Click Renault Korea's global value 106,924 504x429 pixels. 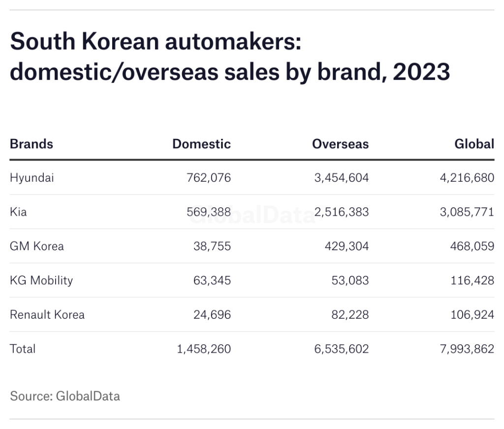[472, 314]
